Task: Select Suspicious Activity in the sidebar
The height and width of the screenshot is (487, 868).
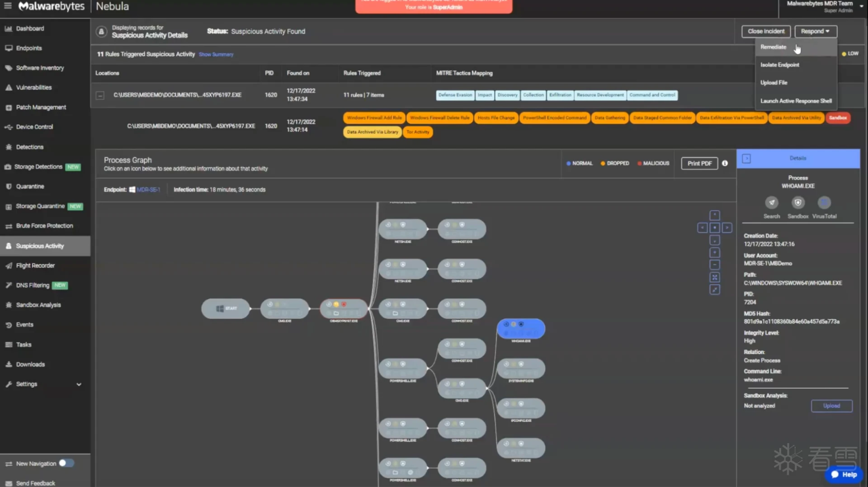Action: pyautogui.click(x=45, y=246)
